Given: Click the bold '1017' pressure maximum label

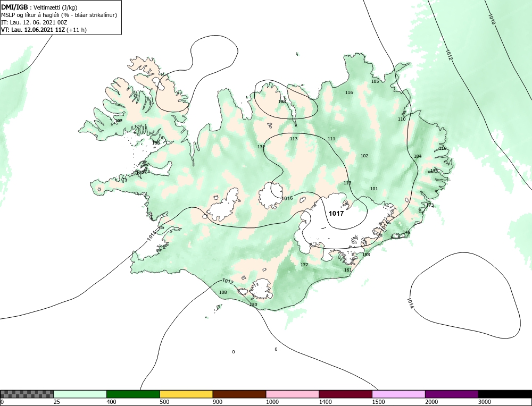Looking at the screenshot, I should coord(336,214).
